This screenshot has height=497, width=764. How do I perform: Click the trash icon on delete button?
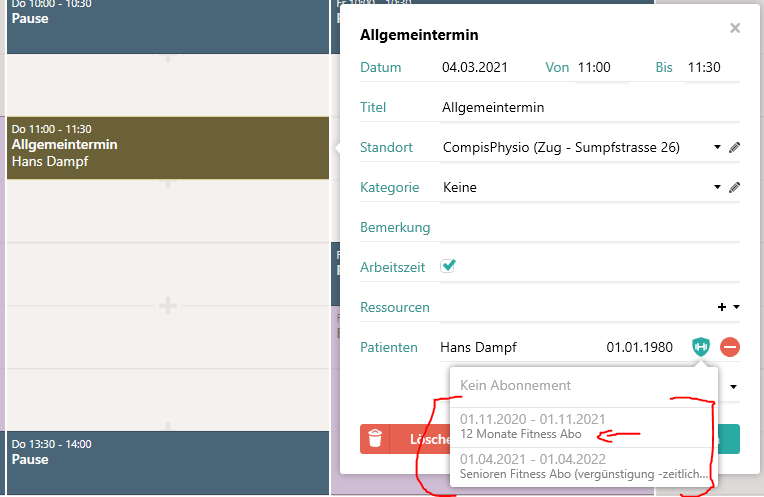(x=375, y=439)
